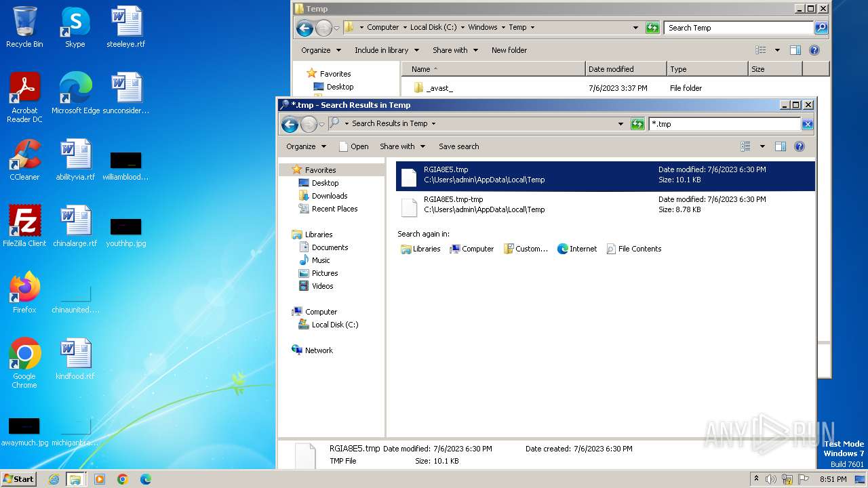Expand address bar history dropdown in Temp window
This screenshot has height=488, width=868.
(635, 28)
